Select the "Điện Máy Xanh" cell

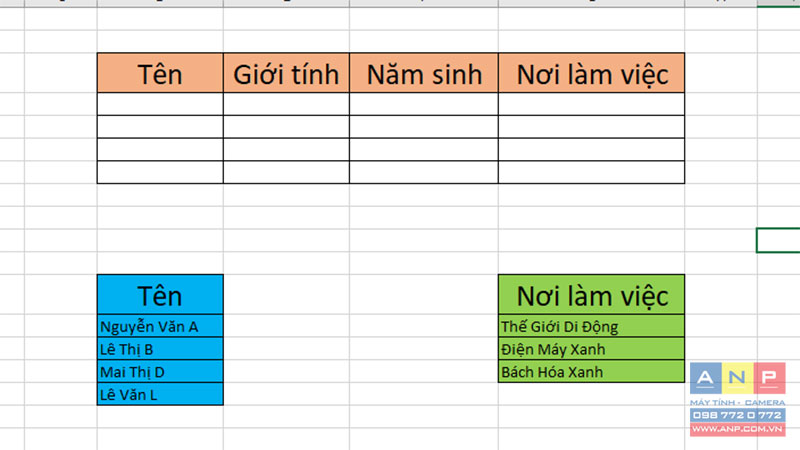coord(591,348)
